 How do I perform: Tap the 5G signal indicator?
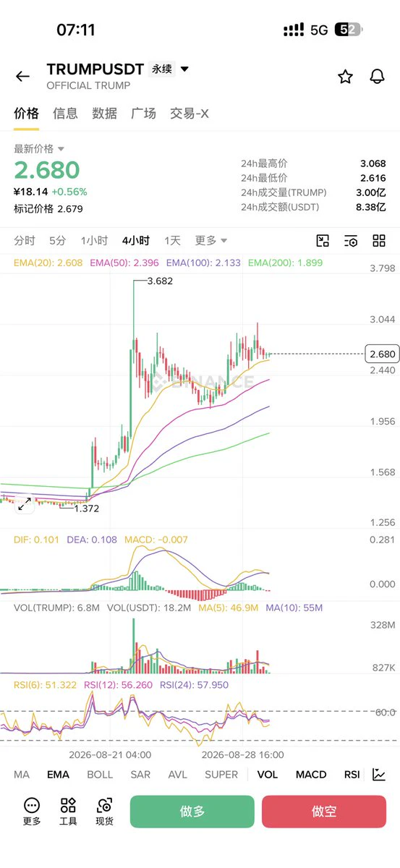318,30
